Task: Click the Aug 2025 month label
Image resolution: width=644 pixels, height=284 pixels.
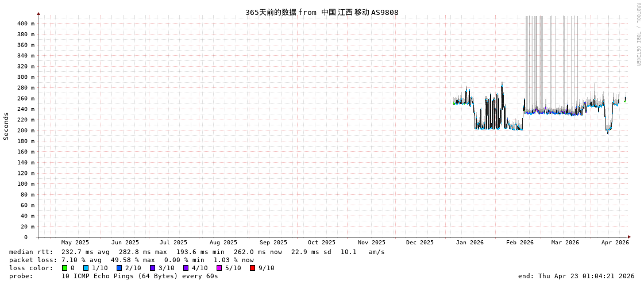Action: [x=223, y=243]
